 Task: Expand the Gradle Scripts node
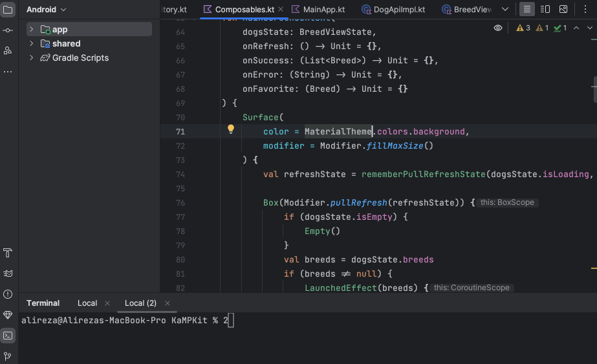[x=32, y=58]
